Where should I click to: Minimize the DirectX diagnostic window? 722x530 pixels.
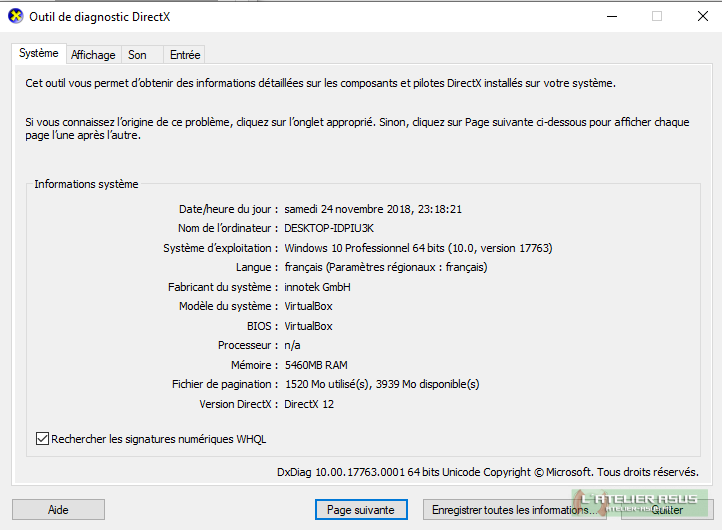[x=611, y=16]
